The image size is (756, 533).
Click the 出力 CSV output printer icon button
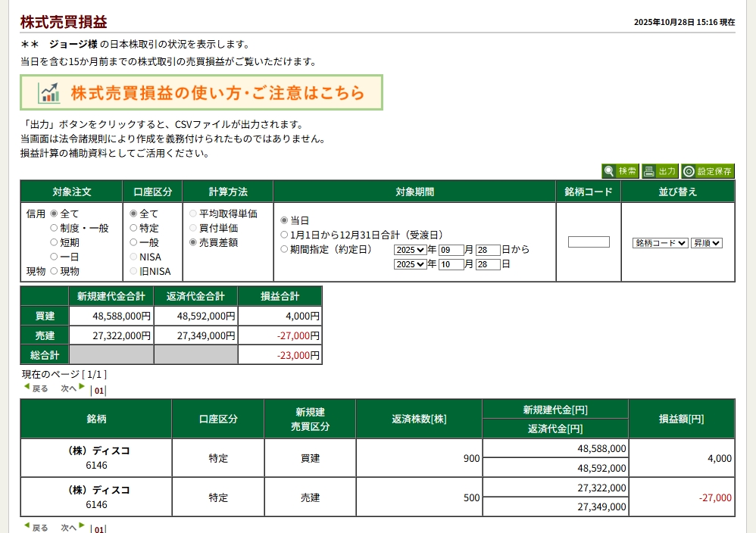click(x=660, y=171)
